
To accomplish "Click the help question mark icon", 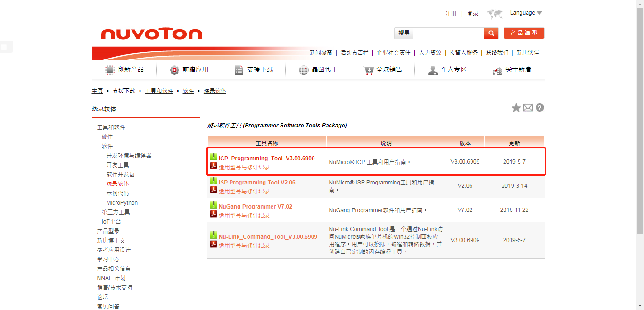I will click(540, 108).
